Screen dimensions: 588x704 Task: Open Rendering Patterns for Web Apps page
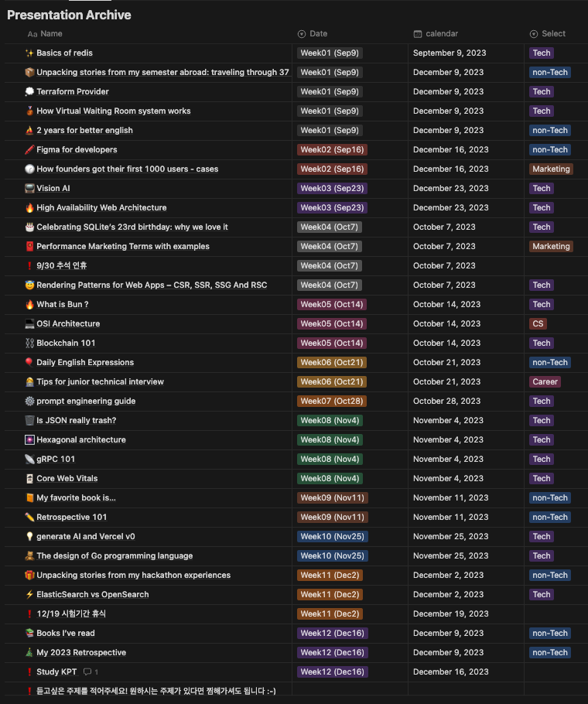152,285
